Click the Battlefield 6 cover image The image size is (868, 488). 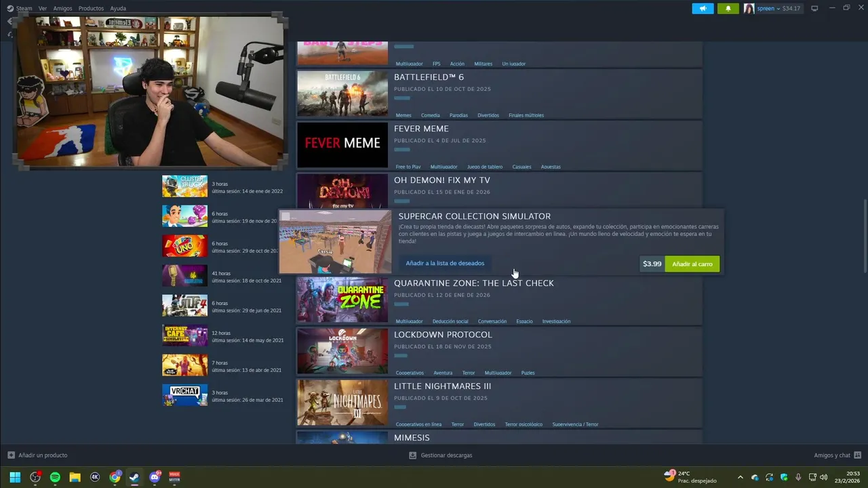coord(342,94)
